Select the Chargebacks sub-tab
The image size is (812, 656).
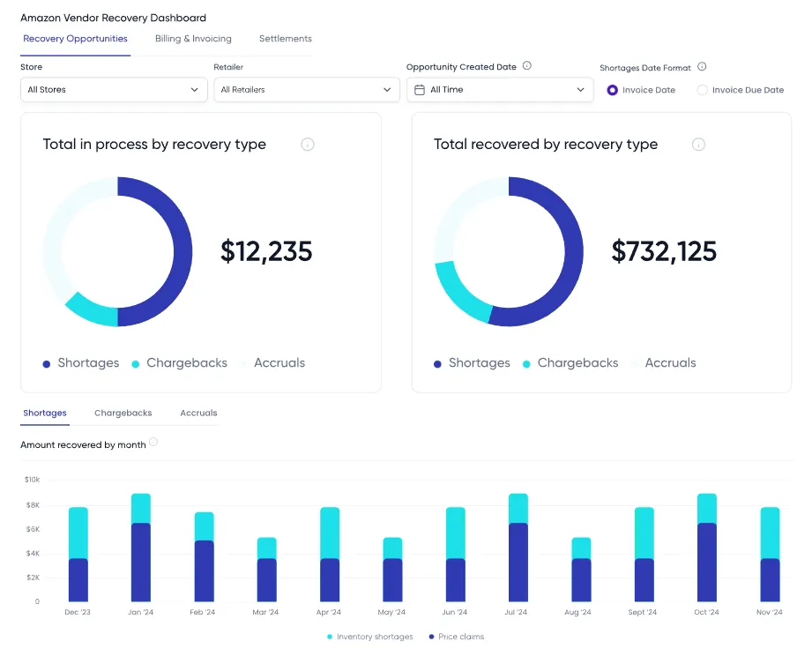[x=123, y=414]
